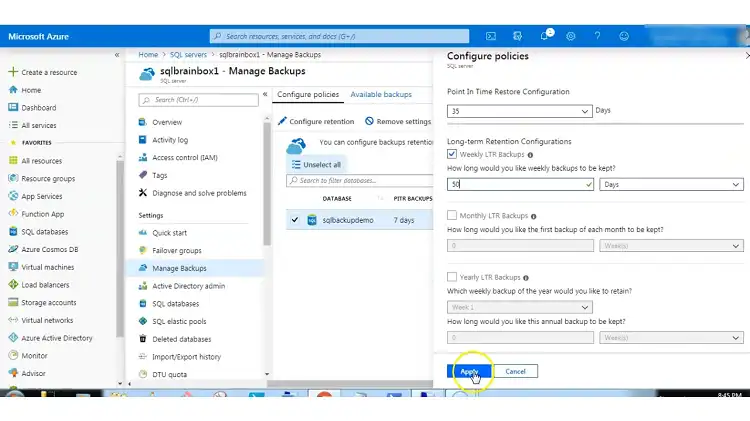The image size is (750, 421).
Task: Open Deleted databases
Action: [x=175, y=339]
